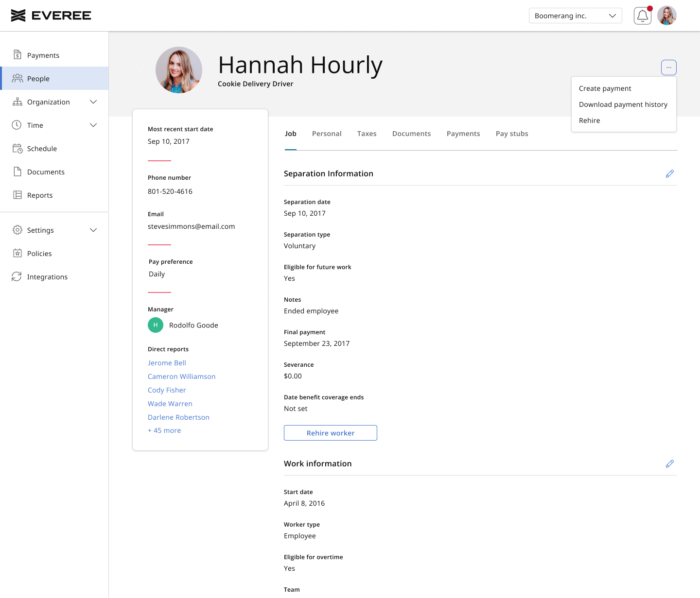700x598 pixels.
Task: Click Hannah Hourly's profile photo
Action: tap(179, 70)
